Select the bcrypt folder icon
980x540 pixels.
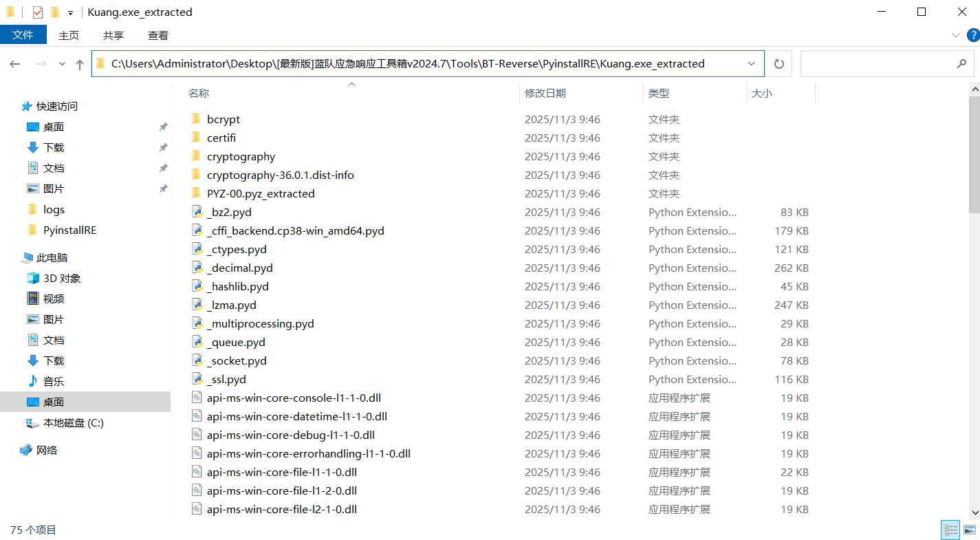pyautogui.click(x=196, y=119)
